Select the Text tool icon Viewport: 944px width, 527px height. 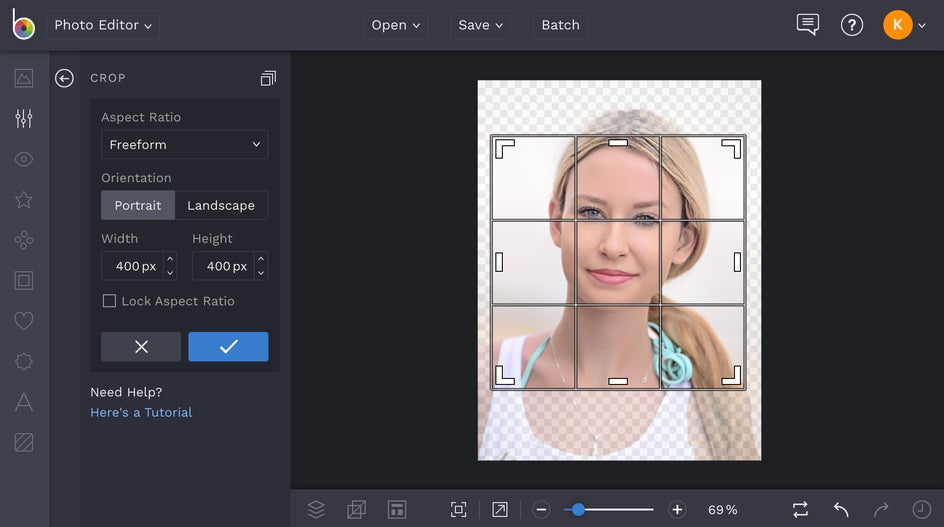tap(24, 402)
